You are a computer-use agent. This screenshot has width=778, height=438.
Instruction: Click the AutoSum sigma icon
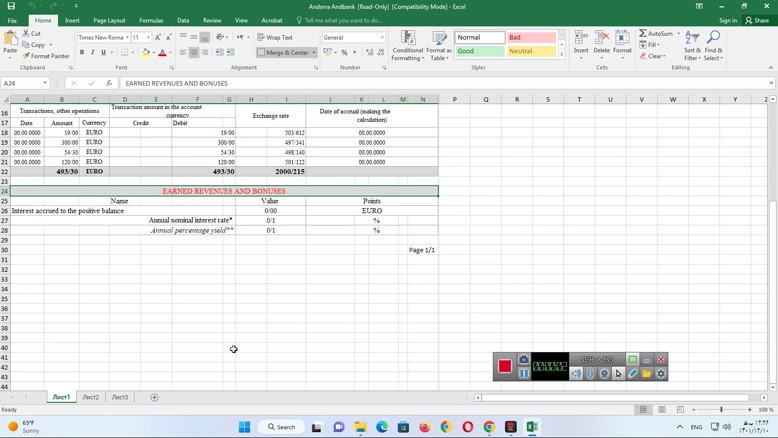point(643,33)
